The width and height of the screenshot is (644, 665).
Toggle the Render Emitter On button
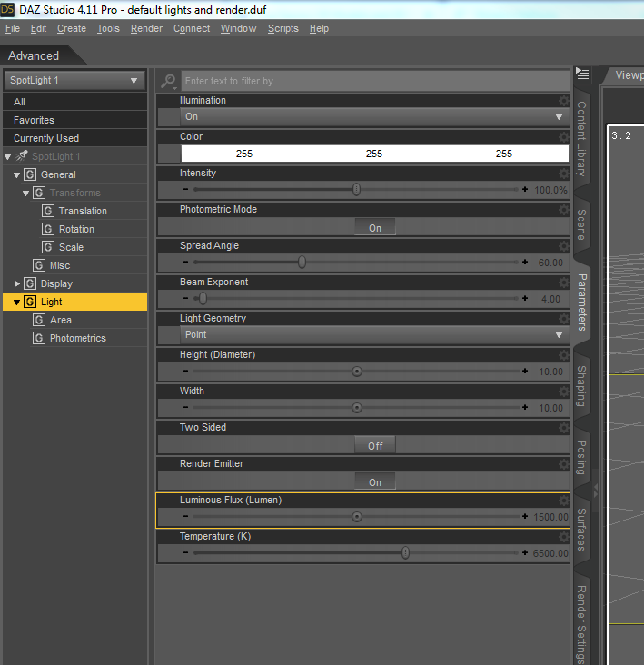point(375,481)
